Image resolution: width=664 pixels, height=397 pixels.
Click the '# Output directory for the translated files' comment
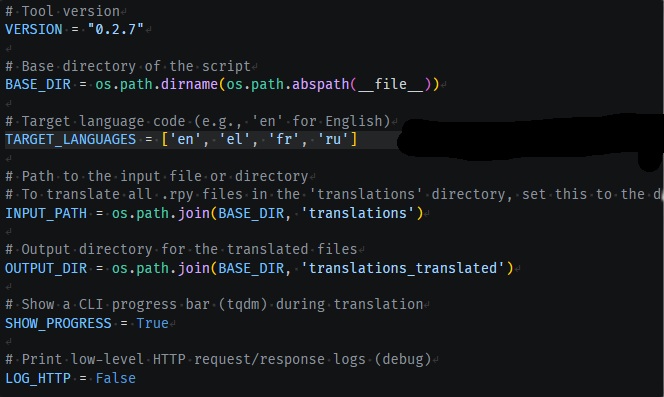(181, 250)
